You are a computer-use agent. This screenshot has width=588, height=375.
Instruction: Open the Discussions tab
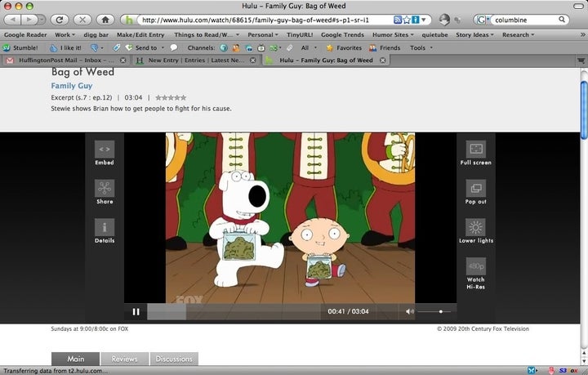[174, 359]
